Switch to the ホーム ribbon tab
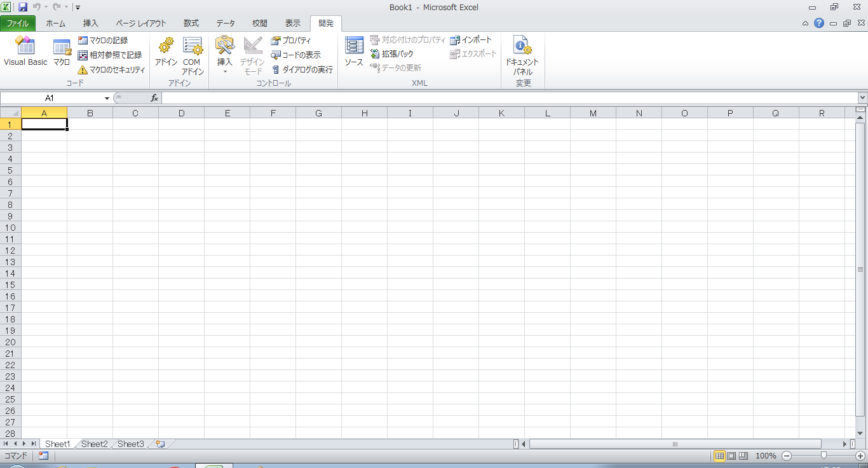Viewport: 868px width, 468px height. pos(55,24)
